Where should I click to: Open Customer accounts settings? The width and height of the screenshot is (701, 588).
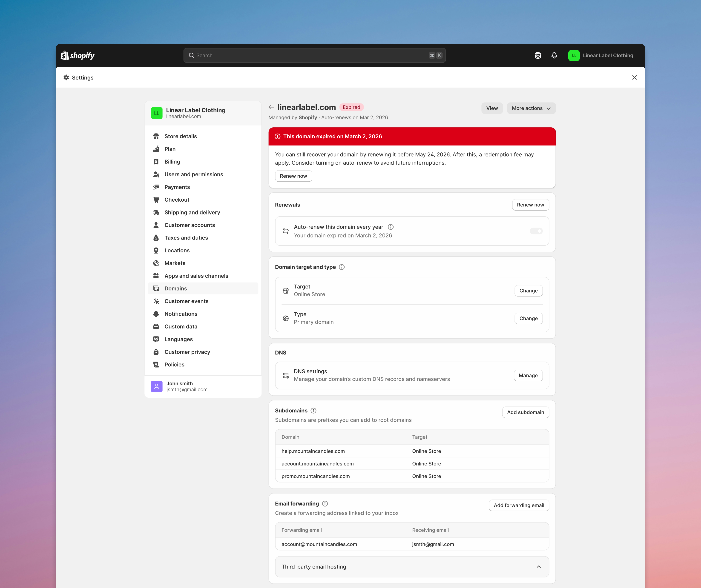pos(203,225)
